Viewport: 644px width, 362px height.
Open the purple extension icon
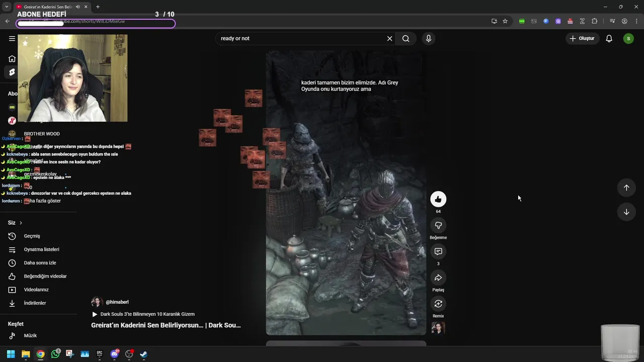tap(558, 21)
